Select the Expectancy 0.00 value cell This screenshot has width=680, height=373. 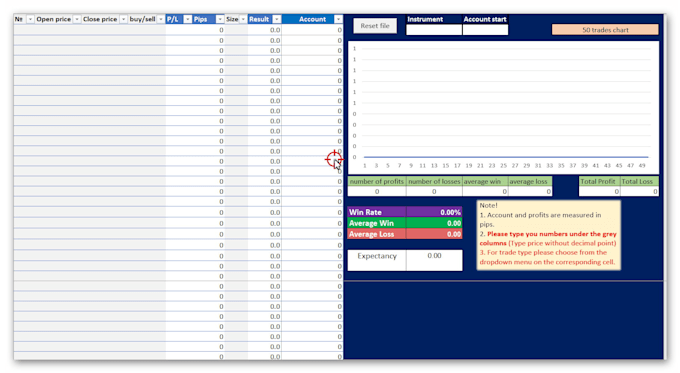pyautogui.click(x=434, y=260)
